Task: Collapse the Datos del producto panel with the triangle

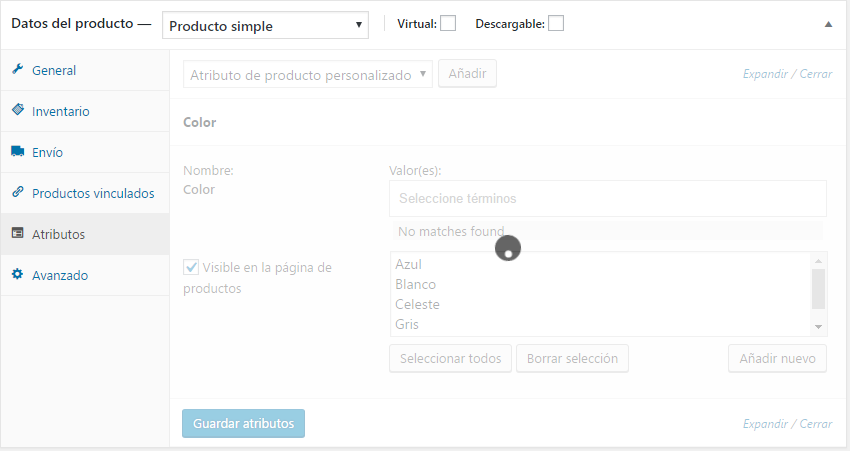Action: coord(828,24)
